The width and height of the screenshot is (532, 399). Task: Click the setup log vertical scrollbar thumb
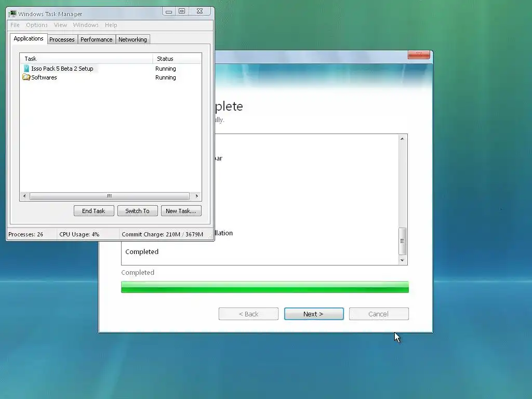click(403, 241)
